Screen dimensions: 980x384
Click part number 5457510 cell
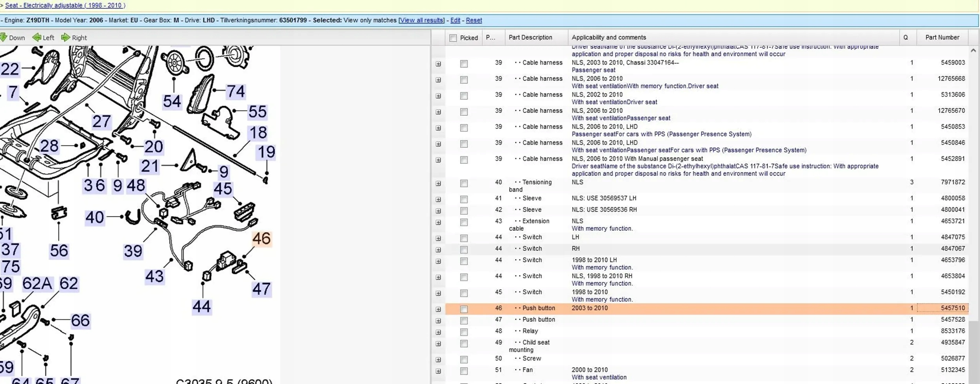click(x=942, y=308)
